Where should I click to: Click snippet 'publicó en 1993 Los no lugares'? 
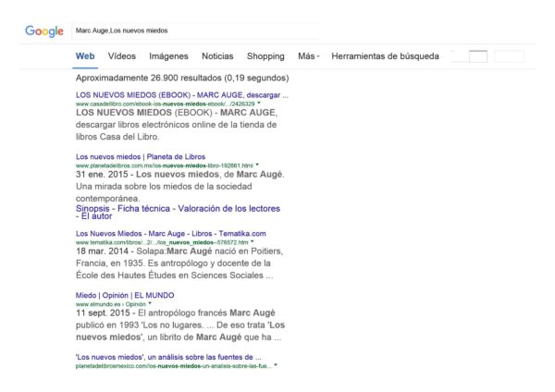[140, 325]
